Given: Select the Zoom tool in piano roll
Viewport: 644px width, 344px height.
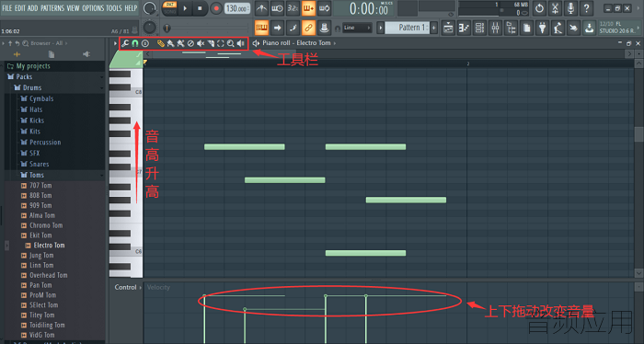Looking at the screenshot, I should pos(230,43).
